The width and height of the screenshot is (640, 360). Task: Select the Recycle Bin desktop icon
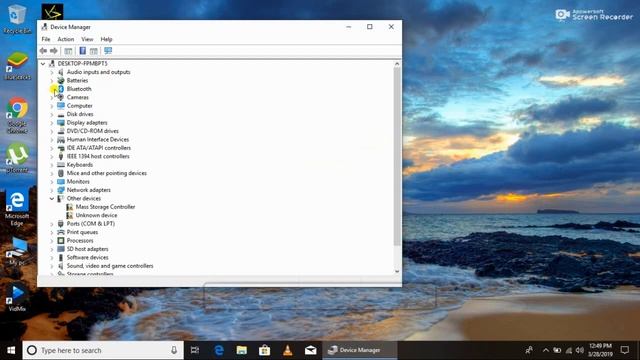17,19
